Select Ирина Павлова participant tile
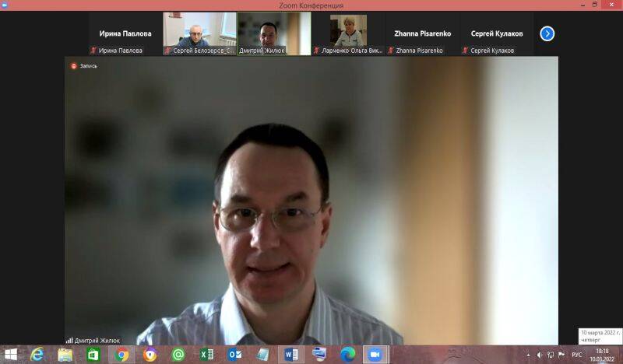Viewport: 623px width, 364px height. pos(125,33)
